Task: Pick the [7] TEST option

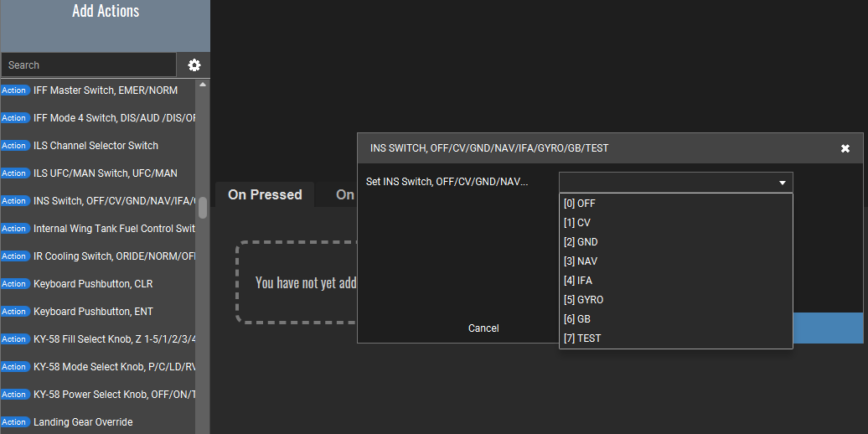Action: pos(675,338)
